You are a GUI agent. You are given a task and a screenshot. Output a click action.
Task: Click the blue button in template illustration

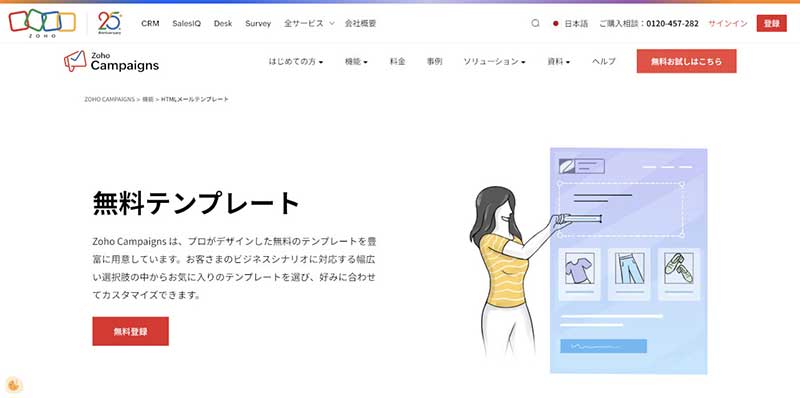click(604, 346)
